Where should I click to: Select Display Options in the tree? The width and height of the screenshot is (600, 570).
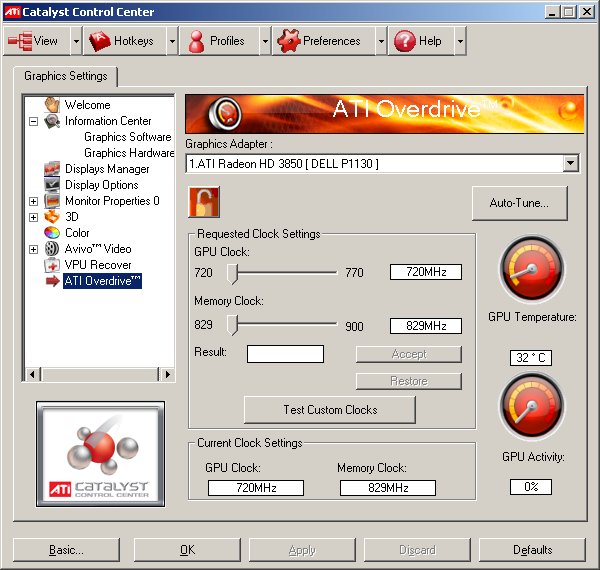tap(102, 185)
